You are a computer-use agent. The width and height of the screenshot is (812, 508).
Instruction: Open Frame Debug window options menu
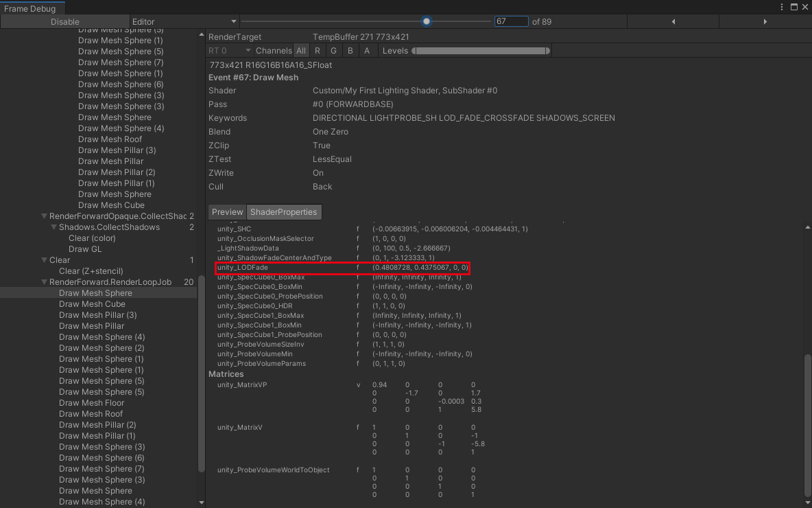click(x=782, y=7)
